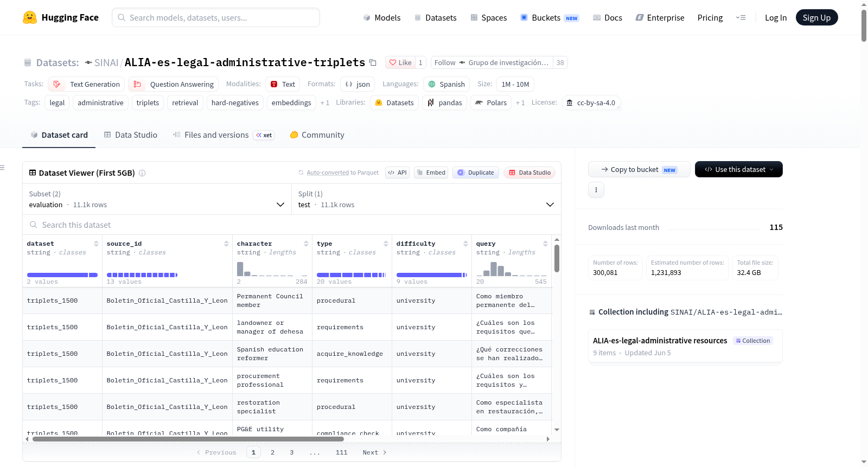Open the Spaces menu item

tap(489, 17)
